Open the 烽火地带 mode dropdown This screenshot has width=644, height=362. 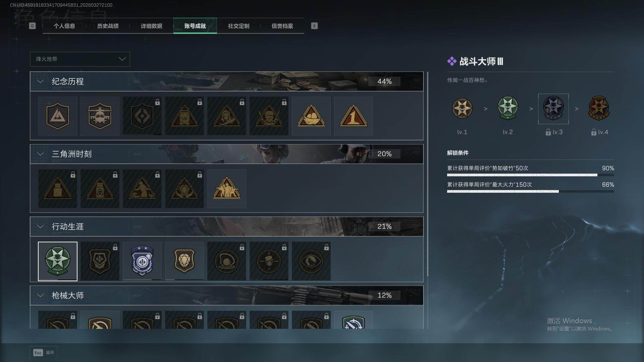pos(80,59)
